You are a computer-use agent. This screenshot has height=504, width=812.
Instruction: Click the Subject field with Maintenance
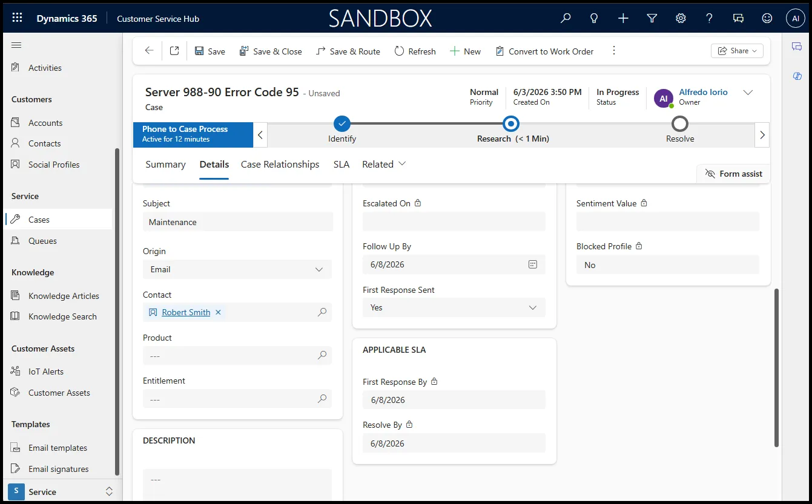click(237, 222)
